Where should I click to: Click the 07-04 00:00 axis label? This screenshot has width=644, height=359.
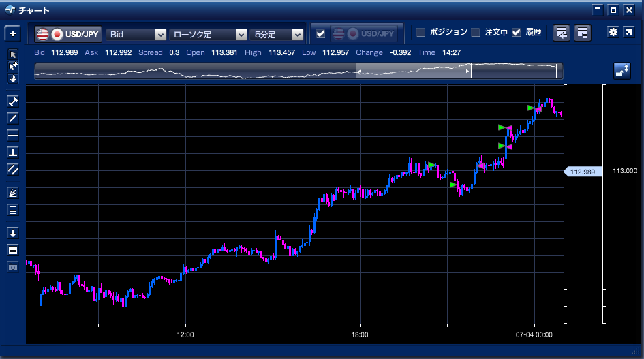tap(534, 334)
